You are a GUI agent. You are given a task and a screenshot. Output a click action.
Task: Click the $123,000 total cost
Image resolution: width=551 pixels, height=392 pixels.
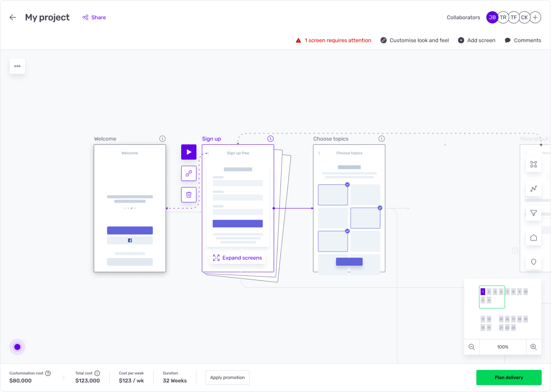coord(87,380)
